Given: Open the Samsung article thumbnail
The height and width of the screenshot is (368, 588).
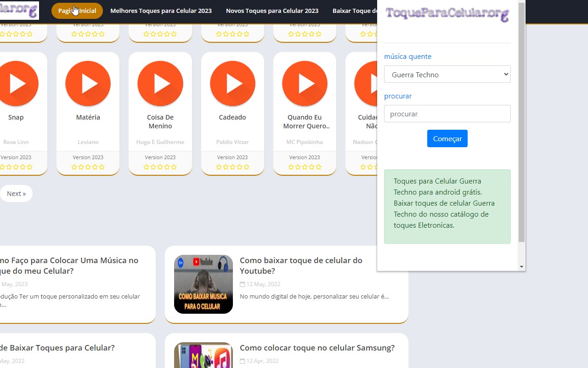Looking at the screenshot, I should [204, 355].
